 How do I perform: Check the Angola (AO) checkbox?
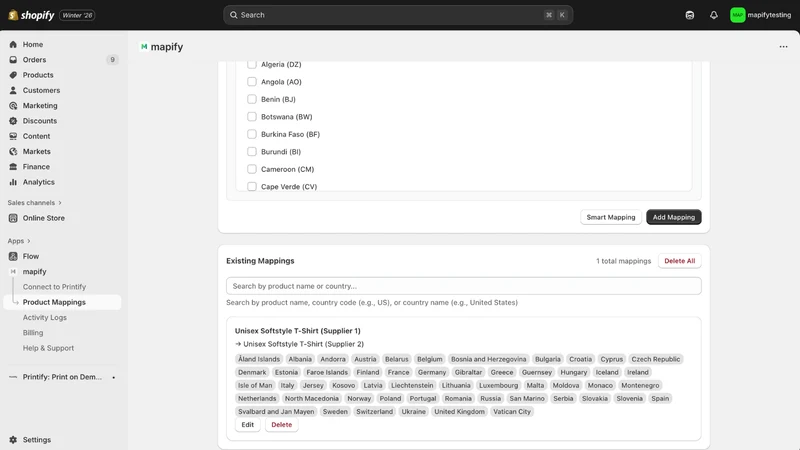pos(252,82)
